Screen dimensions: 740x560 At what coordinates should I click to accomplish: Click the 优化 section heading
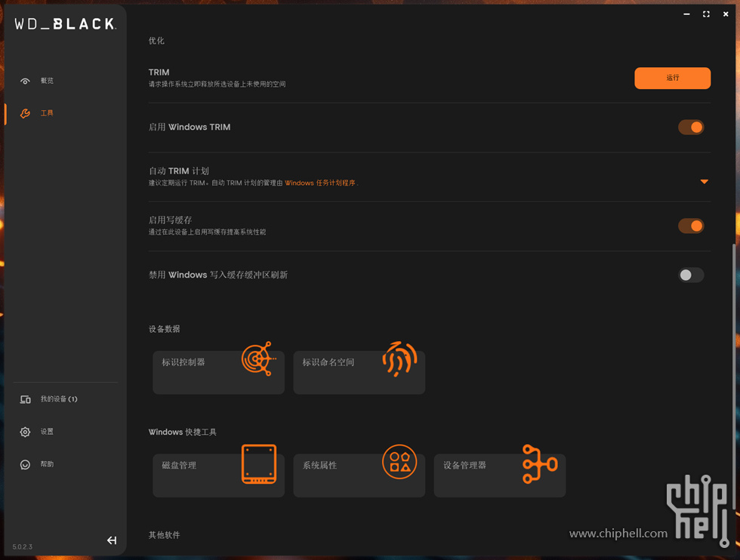click(156, 41)
